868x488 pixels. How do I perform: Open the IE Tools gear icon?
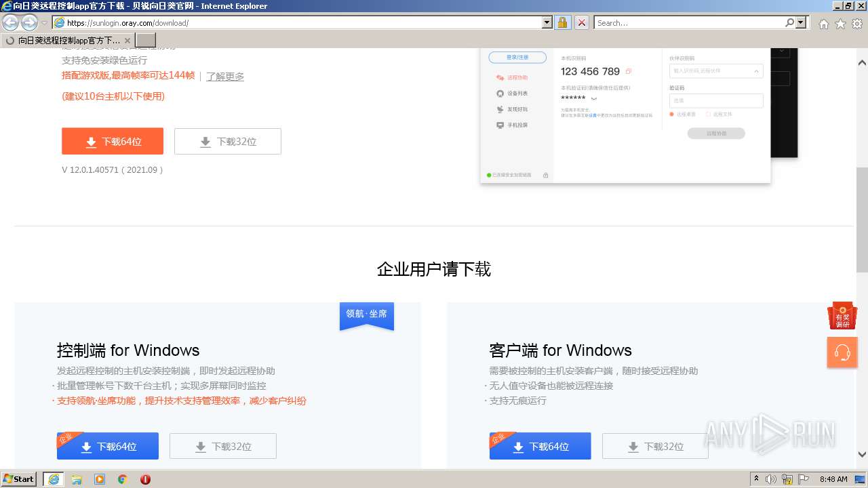[857, 24]
